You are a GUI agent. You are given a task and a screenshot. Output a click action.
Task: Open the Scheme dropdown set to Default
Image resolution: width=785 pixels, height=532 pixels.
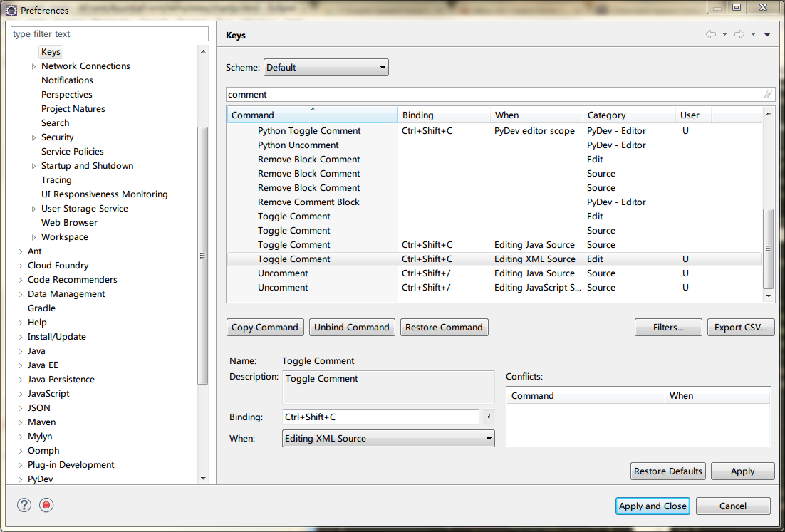coord(326,68)
